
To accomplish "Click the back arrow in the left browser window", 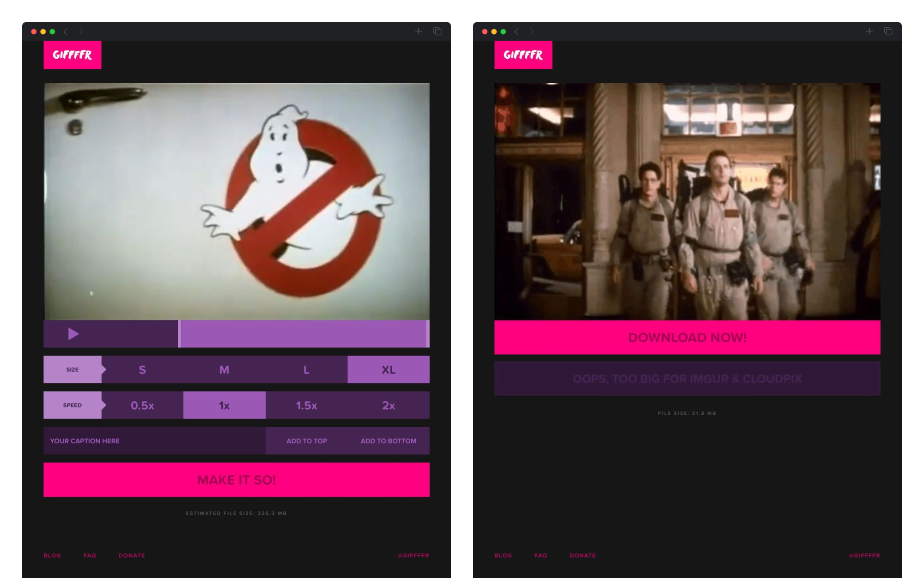I will click(x=66, y=31).
